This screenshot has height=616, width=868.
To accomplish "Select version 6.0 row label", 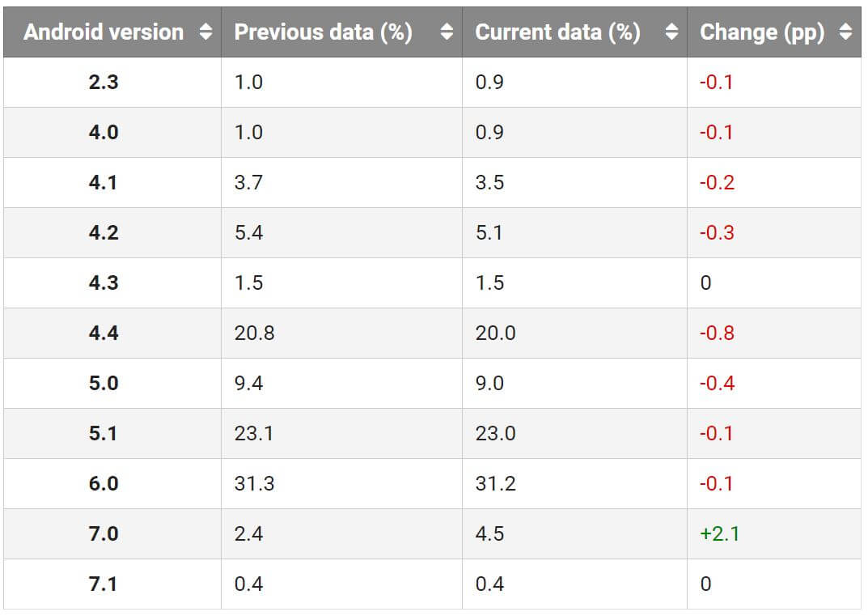I will pyautogui.click(x=104, y=484).
